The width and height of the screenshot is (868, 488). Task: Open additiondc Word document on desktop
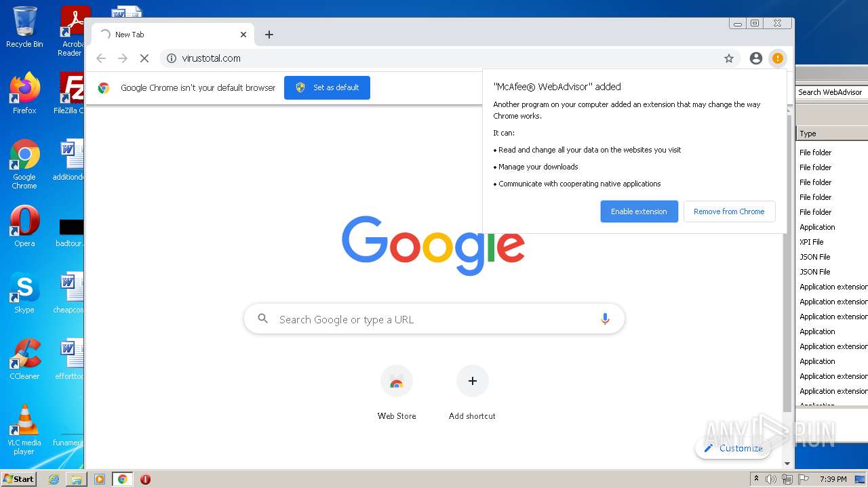pos(69,161)
